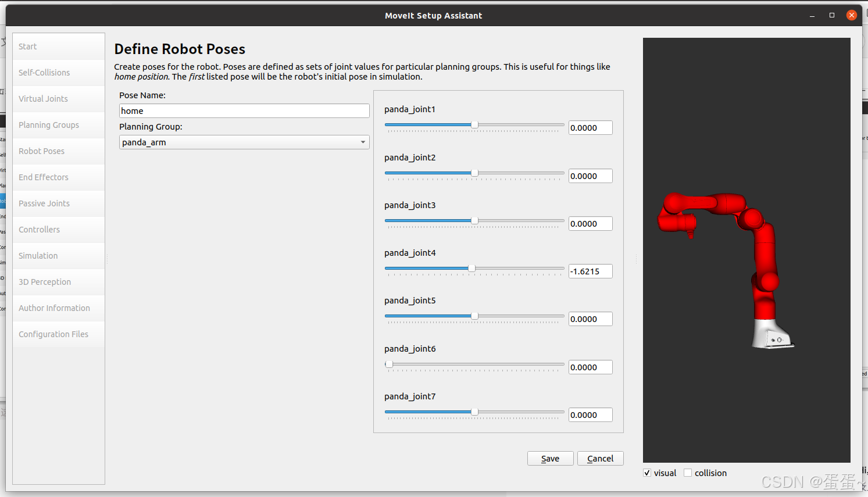
Task: Open Configuration Files step
Action: tap(59, 334)
